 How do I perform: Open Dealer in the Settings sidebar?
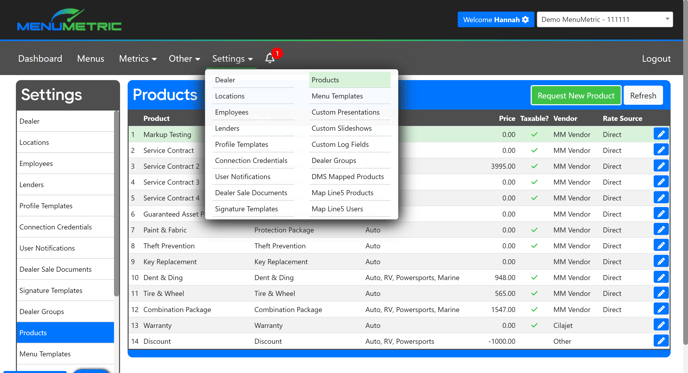[x=65, y=121]
